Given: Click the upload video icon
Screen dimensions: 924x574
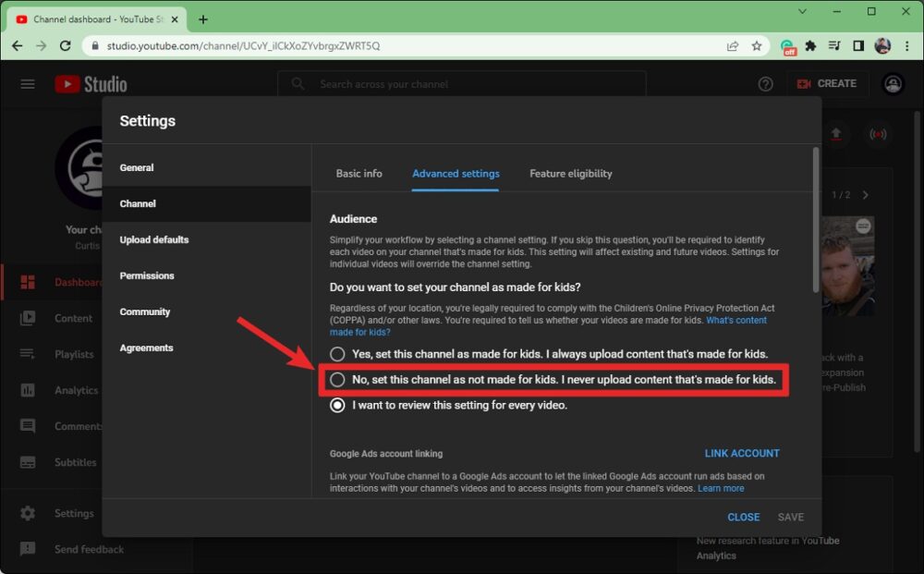Looking at the screenshot, I should coord(836,134).
